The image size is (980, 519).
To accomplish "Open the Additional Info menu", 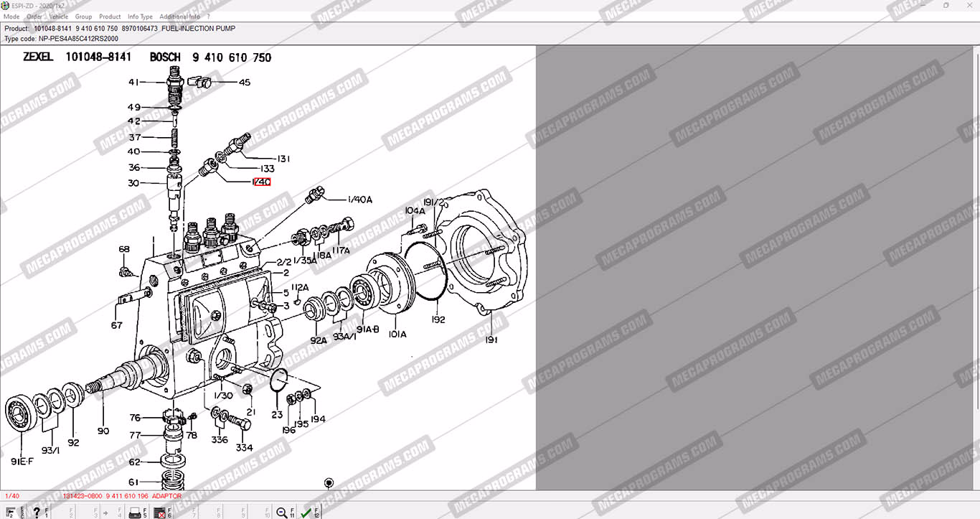I will [x=179, y=17].
